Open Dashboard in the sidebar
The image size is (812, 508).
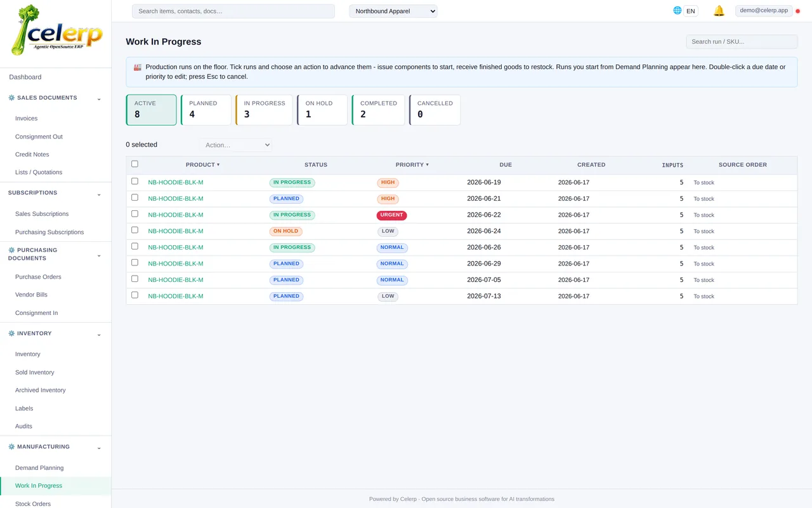pos(25,77)
